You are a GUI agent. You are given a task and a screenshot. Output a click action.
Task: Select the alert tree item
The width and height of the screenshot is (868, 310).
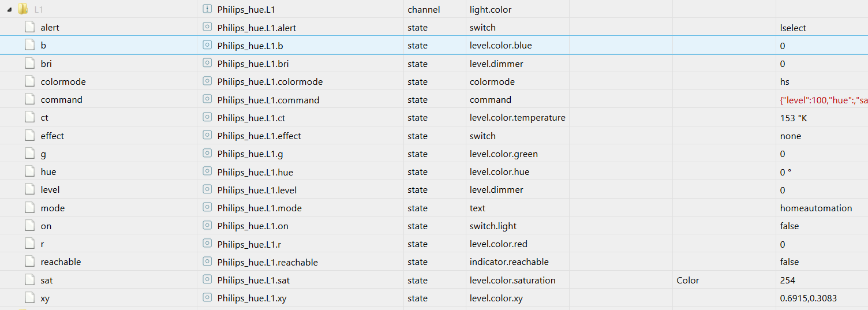[x=50, y=27]
